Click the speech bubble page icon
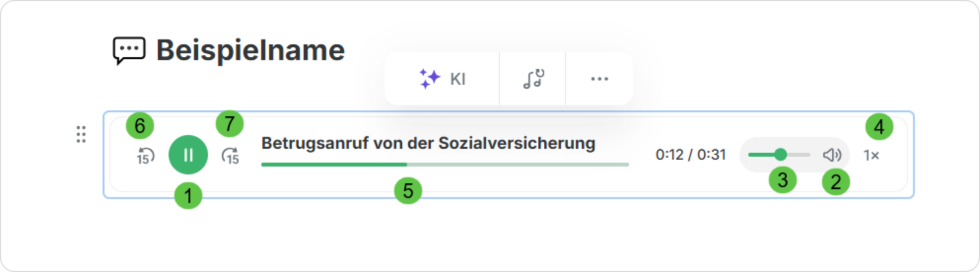 [129, 51]
